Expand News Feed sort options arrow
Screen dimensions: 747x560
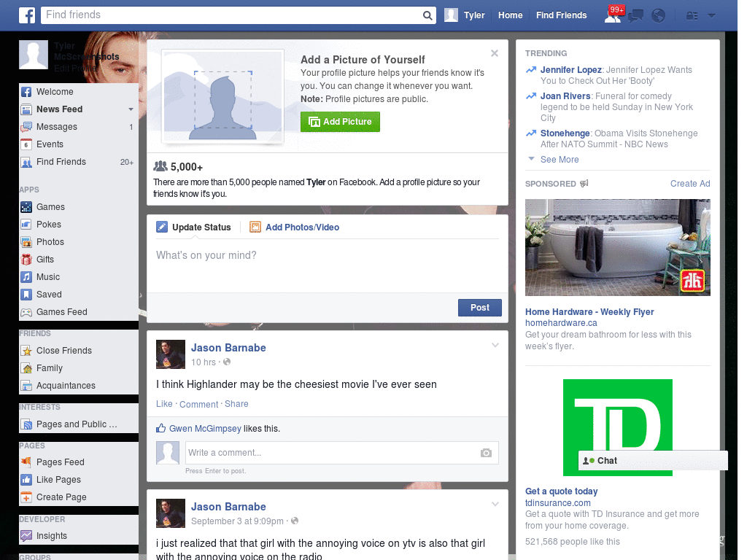pyautogui.click(x=131, y=109)
